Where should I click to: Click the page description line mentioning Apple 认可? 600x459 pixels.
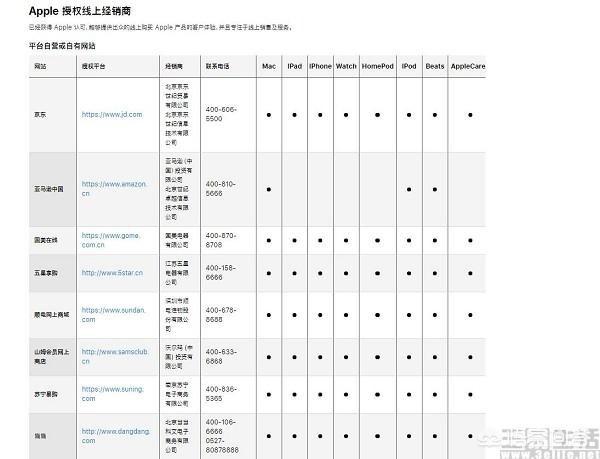(161, 28)
